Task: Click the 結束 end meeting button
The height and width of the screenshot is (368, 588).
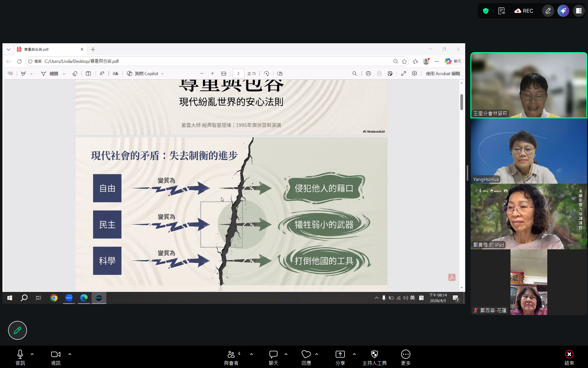Action: tap(569, 358)
